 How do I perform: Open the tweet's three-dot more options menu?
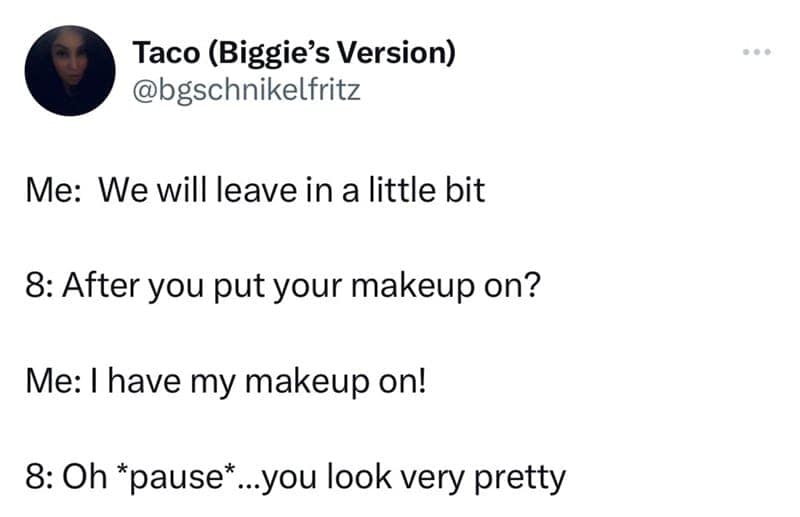click(x=757, y=51)
